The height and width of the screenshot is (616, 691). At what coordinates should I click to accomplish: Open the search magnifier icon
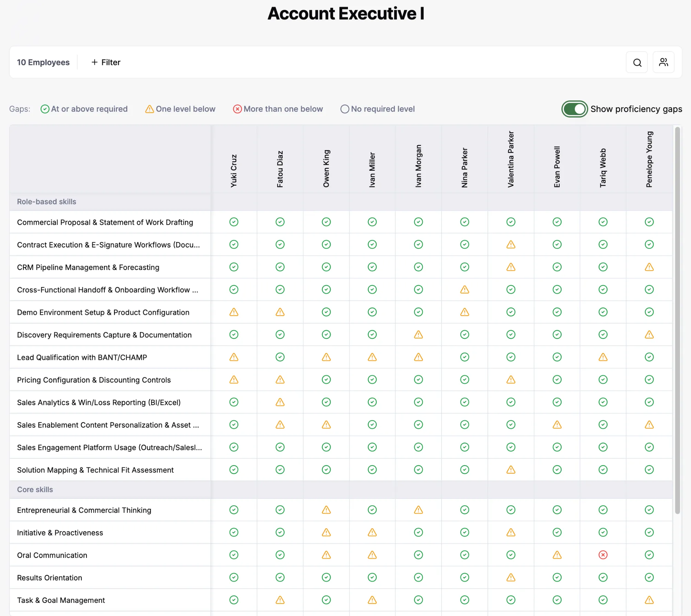pos(637,63)
